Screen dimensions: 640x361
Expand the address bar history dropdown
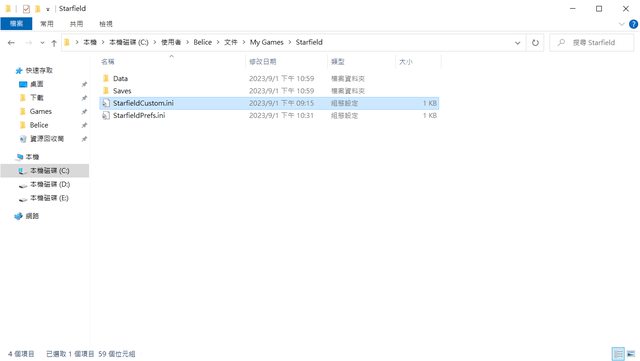click(x=517, y=42)
